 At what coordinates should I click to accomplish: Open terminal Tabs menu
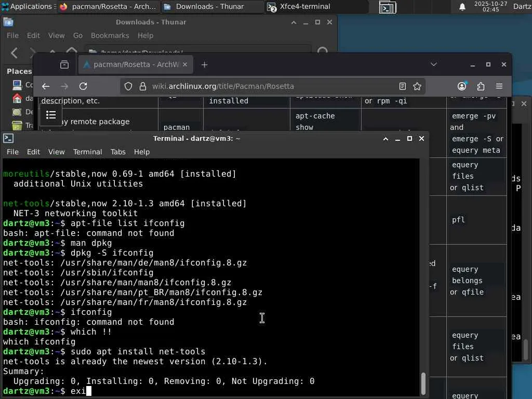click(x=118, y=152)
